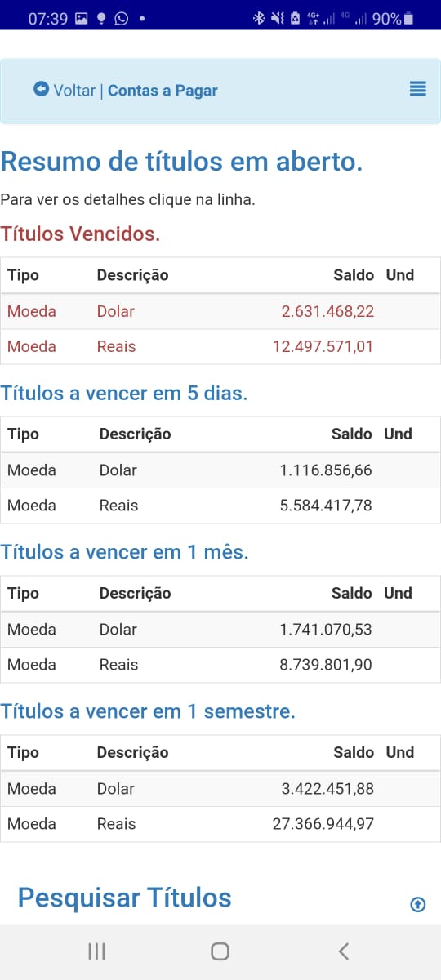
Task: Tap the scroll-to-top arrow icon
Action: (418, 904)
